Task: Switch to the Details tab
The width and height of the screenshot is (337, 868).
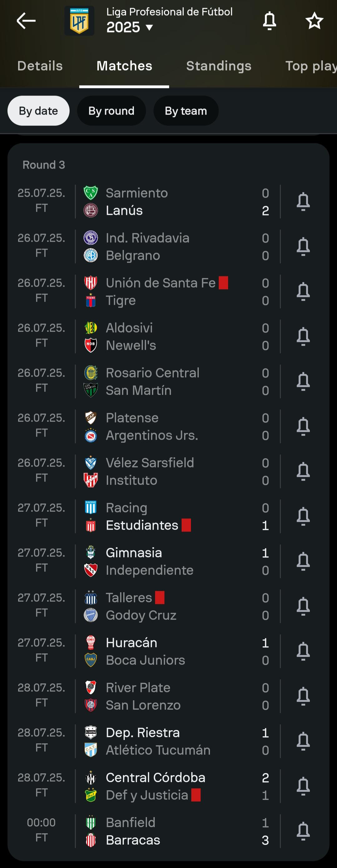Action: 40,66
